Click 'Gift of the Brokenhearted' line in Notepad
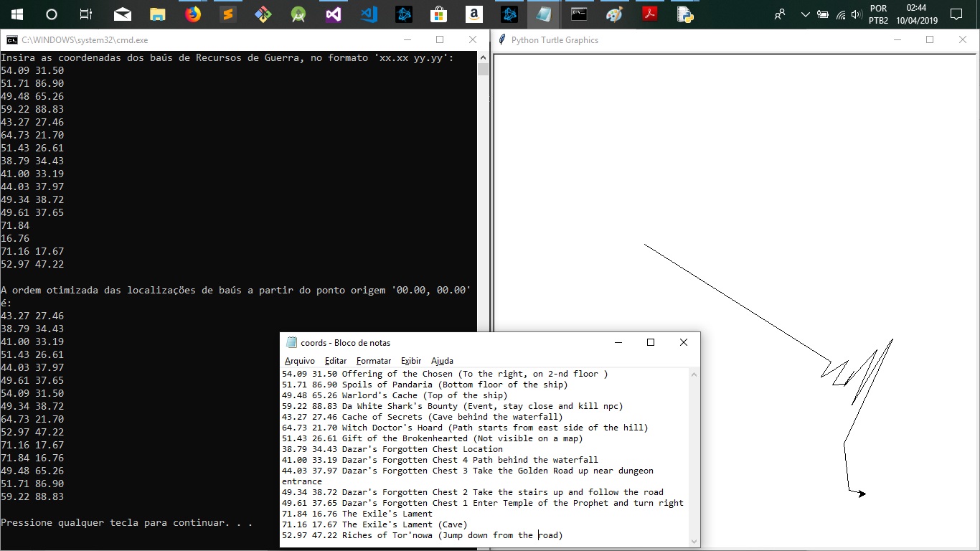The width and height of the screenshot is (980, 551). pos(433,438)
